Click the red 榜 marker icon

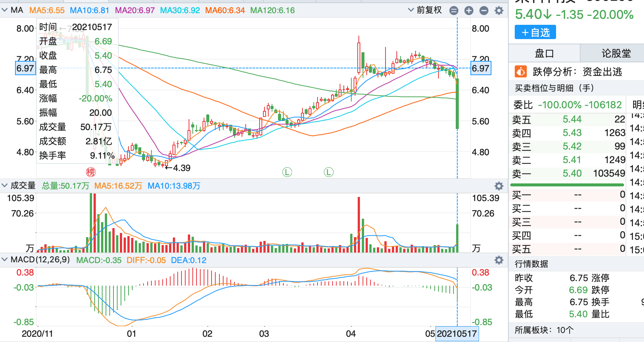pyautogui.click(x=91, y=172)
